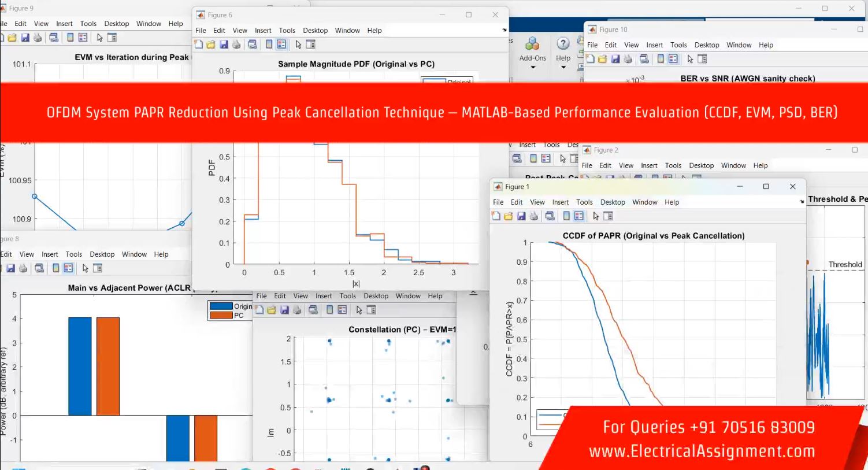Toggle Insert Legend in Figure 8 toolbar

coord(68,268)
